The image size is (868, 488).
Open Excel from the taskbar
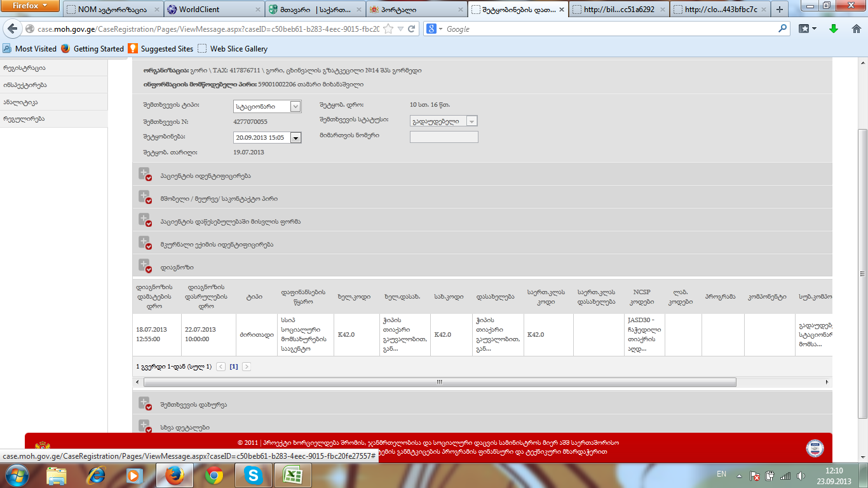[292, 475]
